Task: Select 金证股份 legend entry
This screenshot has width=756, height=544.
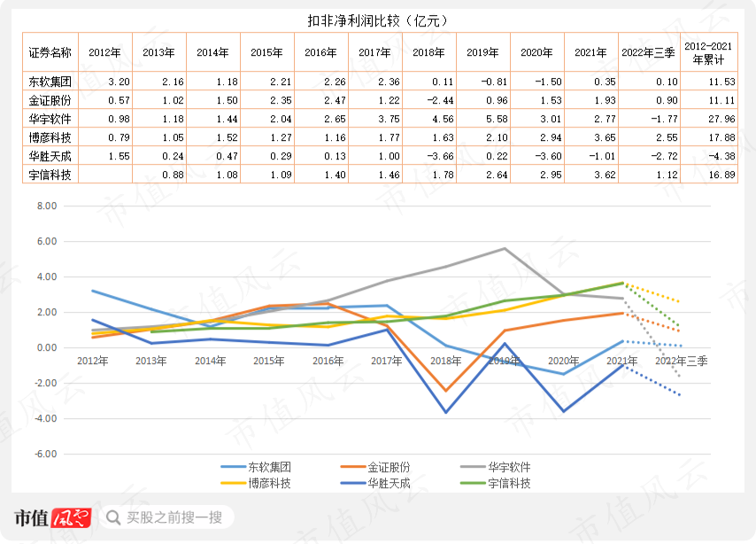Action: 375,467
